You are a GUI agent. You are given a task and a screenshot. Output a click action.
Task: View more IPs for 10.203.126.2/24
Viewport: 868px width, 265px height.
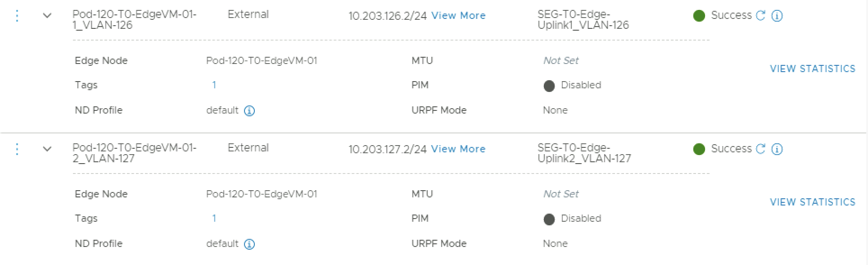[458, 16]
